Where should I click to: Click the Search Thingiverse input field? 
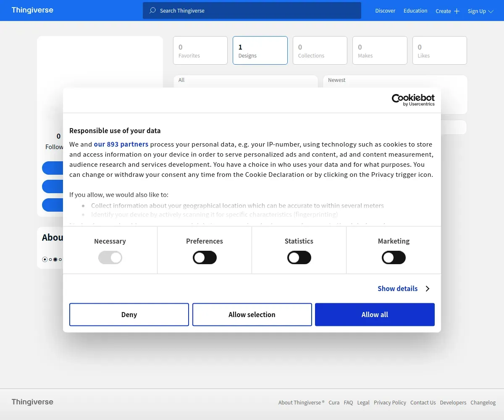[x=252, y=10]
